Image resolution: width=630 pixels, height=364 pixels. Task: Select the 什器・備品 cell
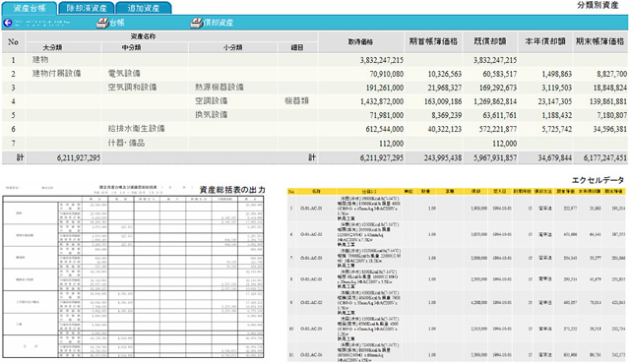(x=126, y=143)
